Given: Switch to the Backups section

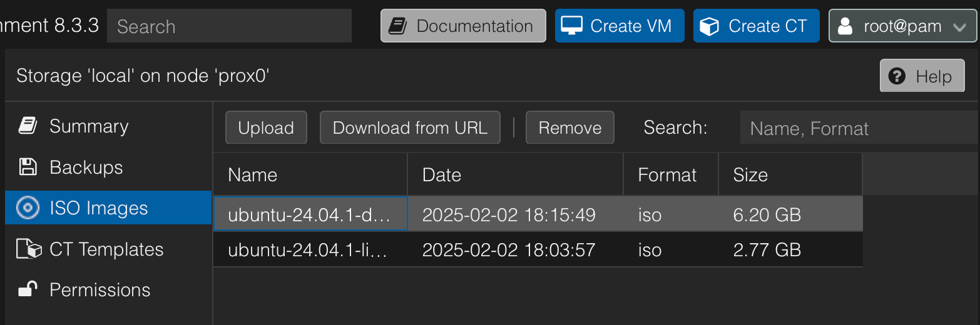Looking at the screenshot, I should (x=86, y=167).
